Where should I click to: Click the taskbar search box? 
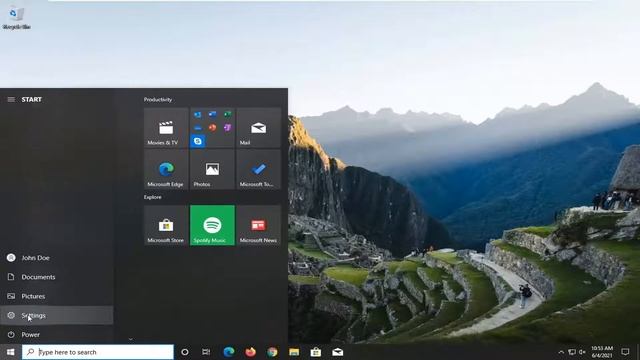tap(98, 352)
